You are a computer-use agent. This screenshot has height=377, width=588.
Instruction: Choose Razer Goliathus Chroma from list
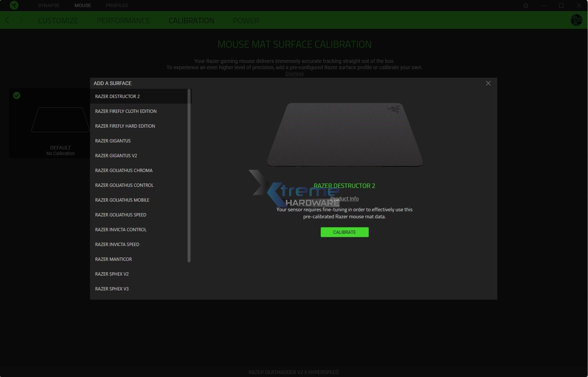click(x=124, y=171)
